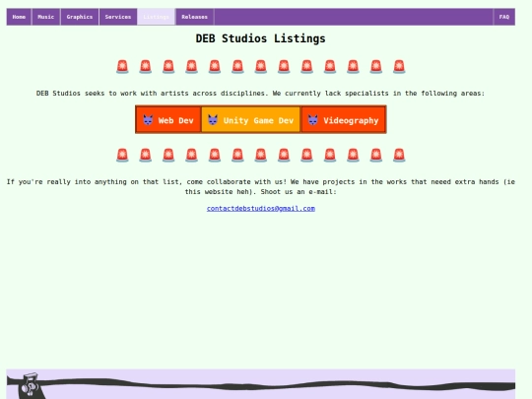532x399 pixels.
Task: Click the cat icon beside Unity Game Dev
Action: [213, 120]
